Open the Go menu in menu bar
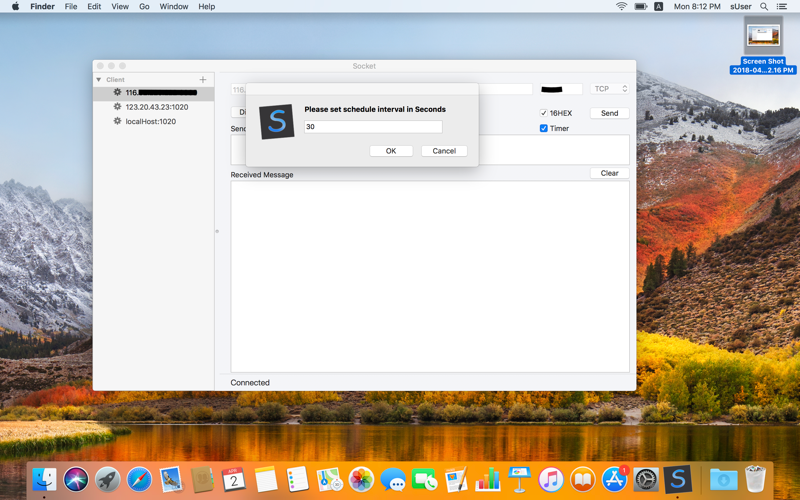The width and height of the screenshot is (800, 500). tap(144, 7)
